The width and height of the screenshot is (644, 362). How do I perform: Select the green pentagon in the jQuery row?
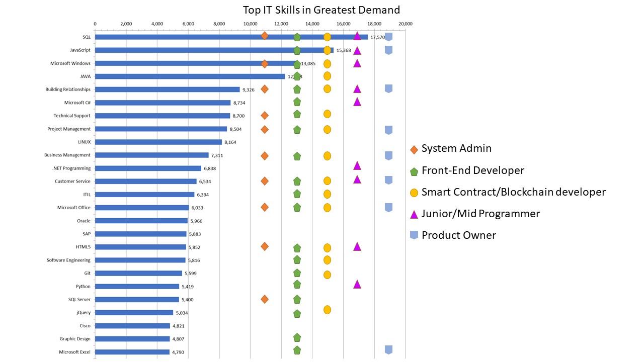297,314
